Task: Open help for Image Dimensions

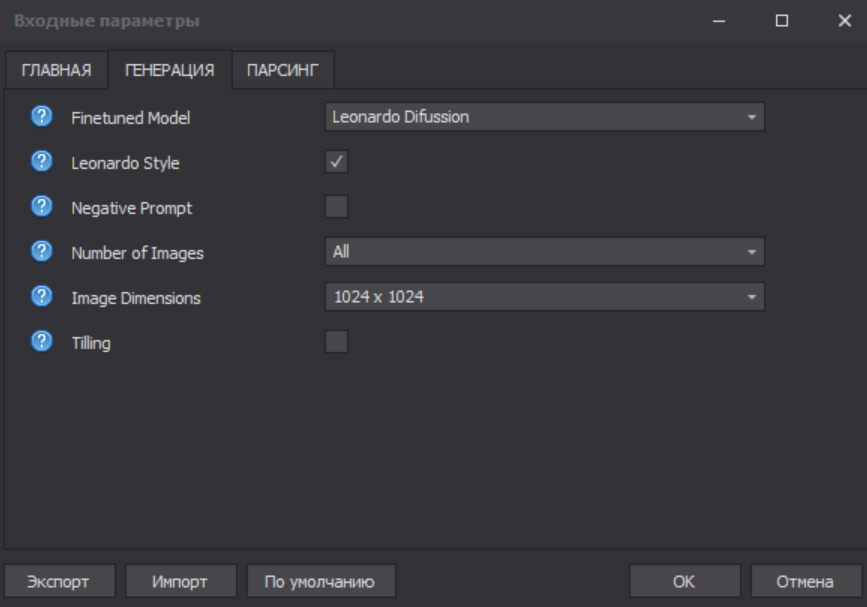Action: [x=41, y=297]
